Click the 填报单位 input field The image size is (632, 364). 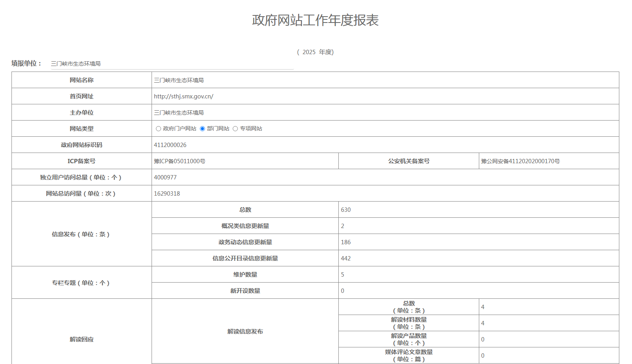point(172,64)
